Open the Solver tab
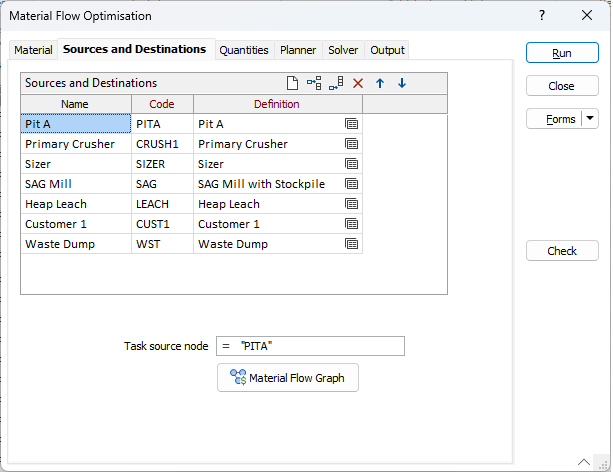613x472 pixels. pos(343,50)
